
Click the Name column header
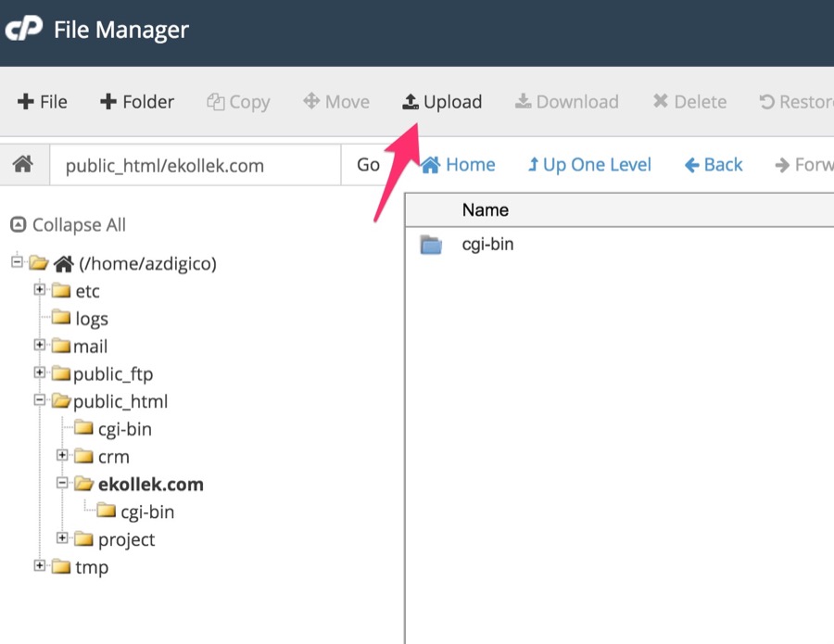click(485, 210)
